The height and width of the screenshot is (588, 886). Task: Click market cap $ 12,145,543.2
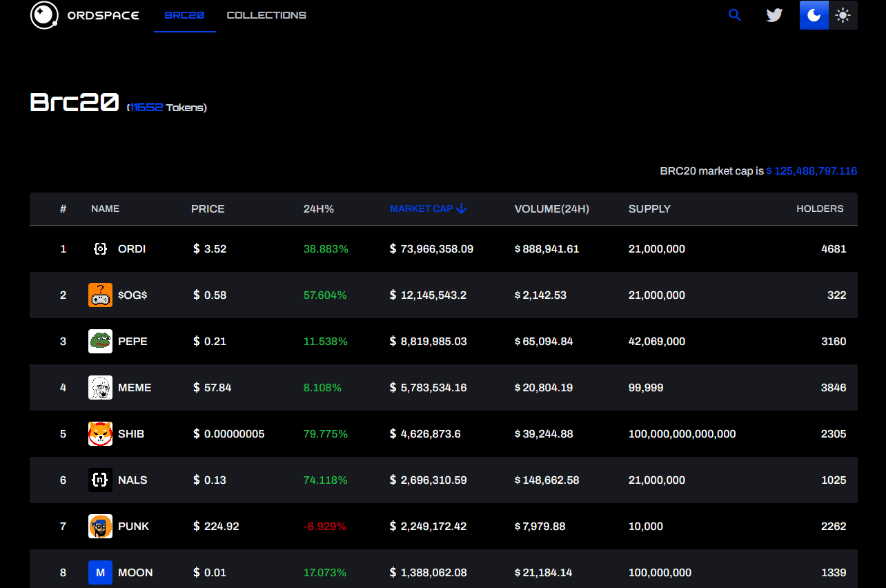click(428, 295)
